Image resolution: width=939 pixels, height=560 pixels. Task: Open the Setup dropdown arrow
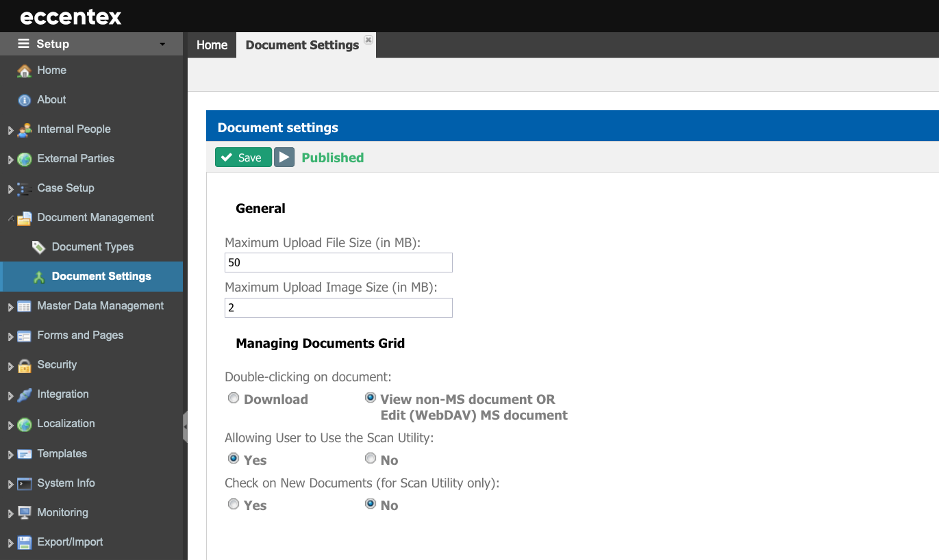tap(162, 44)
